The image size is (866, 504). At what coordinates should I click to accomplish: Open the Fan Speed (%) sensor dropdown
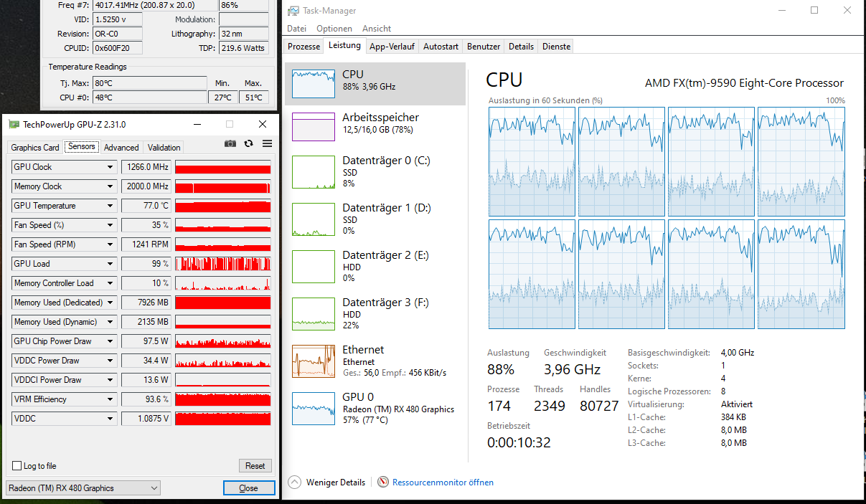[x=110, y=225]
